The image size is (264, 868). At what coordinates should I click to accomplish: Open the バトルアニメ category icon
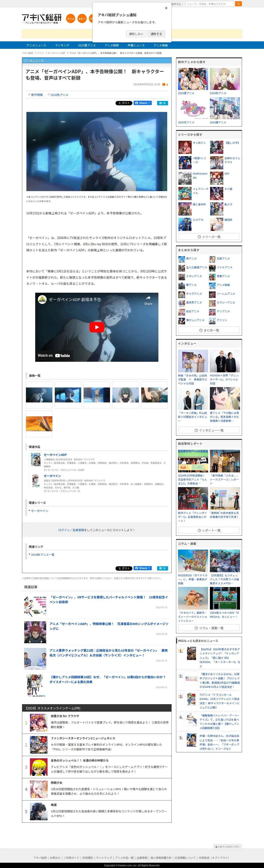tap(212, 268)
